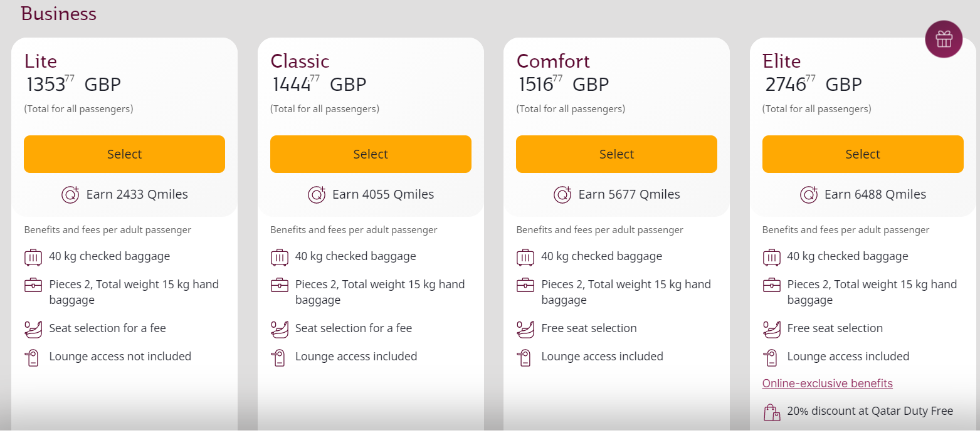Click the hand baggage icon in Comfort
Image resolution: width=980 pixels, height=433 pixels.
tap(525, 285)
